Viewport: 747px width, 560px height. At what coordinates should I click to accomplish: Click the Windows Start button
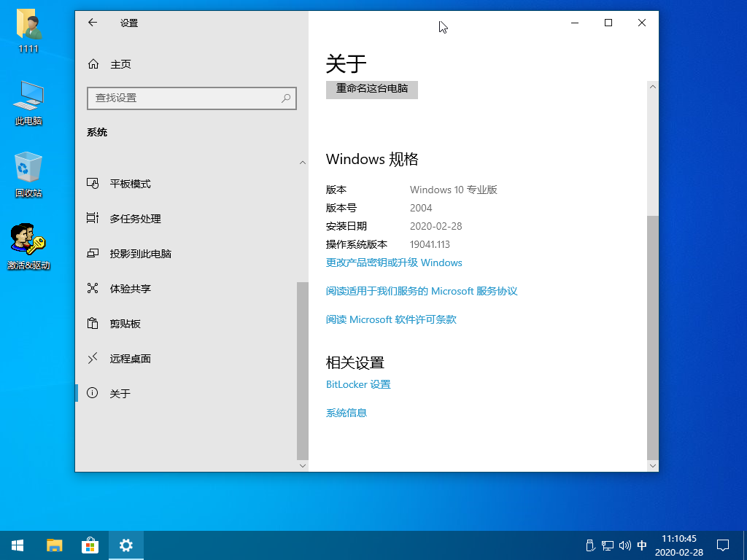point(17,545)
